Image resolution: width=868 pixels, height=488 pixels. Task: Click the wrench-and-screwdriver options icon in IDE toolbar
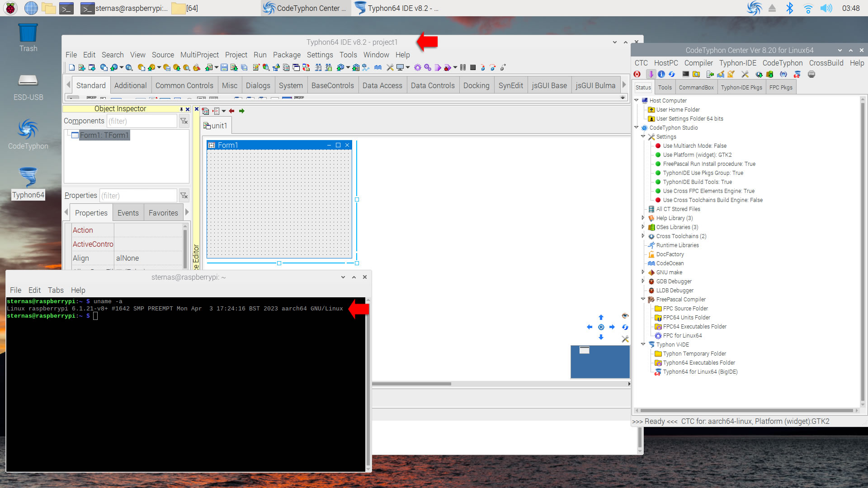pyautogui.click(x=390, y=67)
